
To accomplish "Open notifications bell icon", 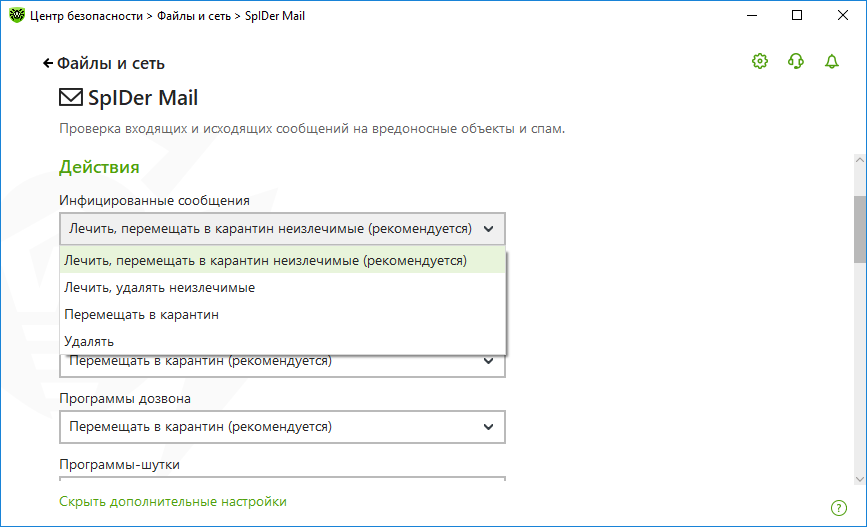I will pos(832,61).
